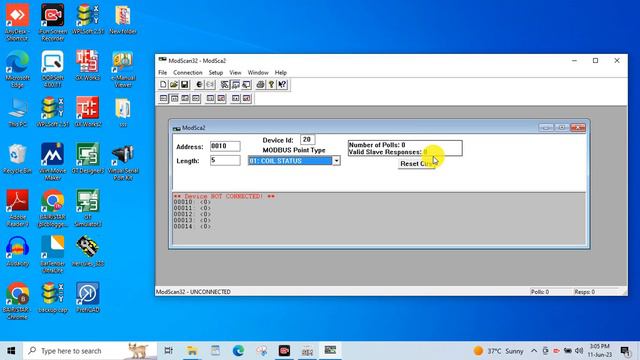Screen dimensions: 640x360
Task: Open Win Movie Maker desktop shortcut
Action: point(53,162)
